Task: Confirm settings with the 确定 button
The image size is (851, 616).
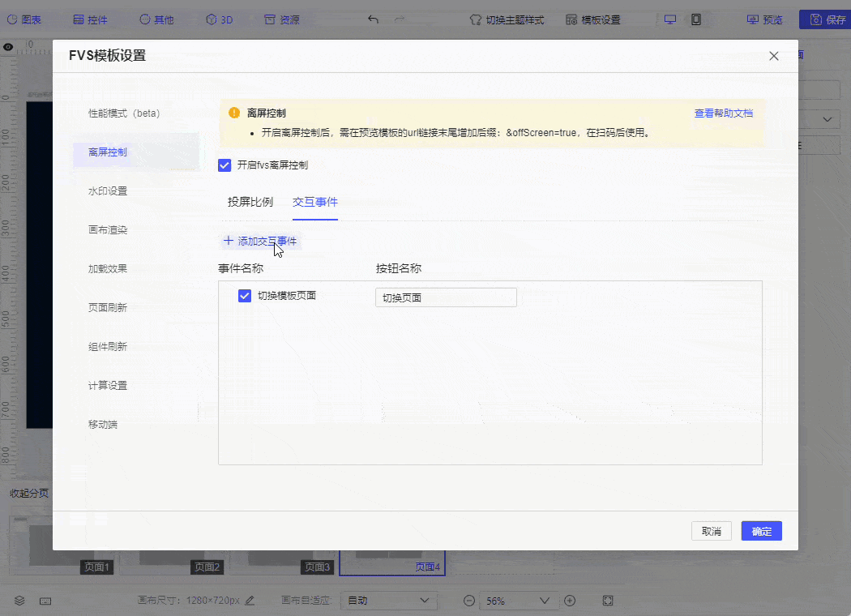Action: coord(760,531)
